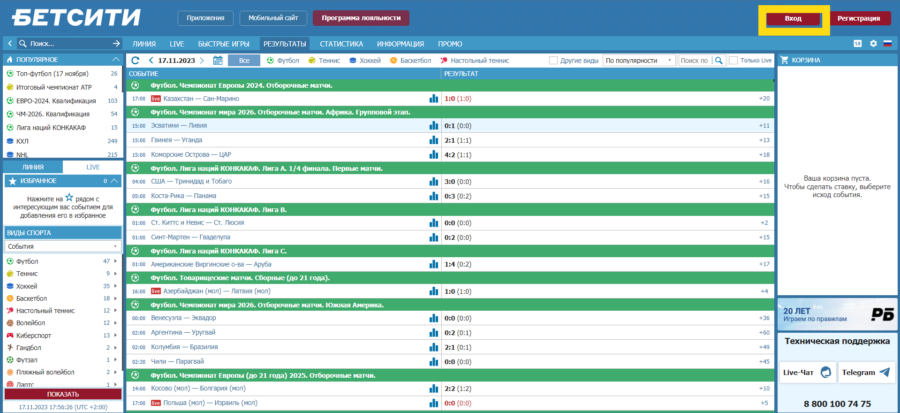
Task: Expand the События dropdown in sidebar
Action: coord(62,246)
